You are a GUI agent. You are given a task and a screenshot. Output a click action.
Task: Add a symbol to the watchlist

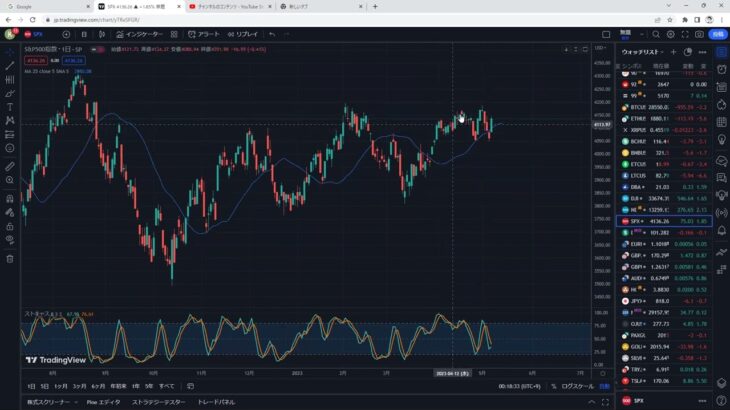point(673,52)
